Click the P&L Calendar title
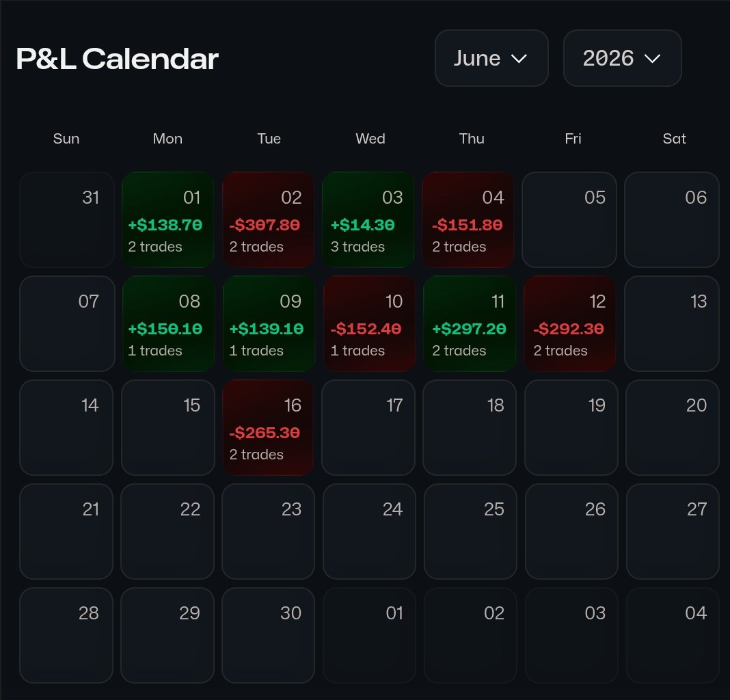This screenshot has height=700, width=730. (118, 59)
